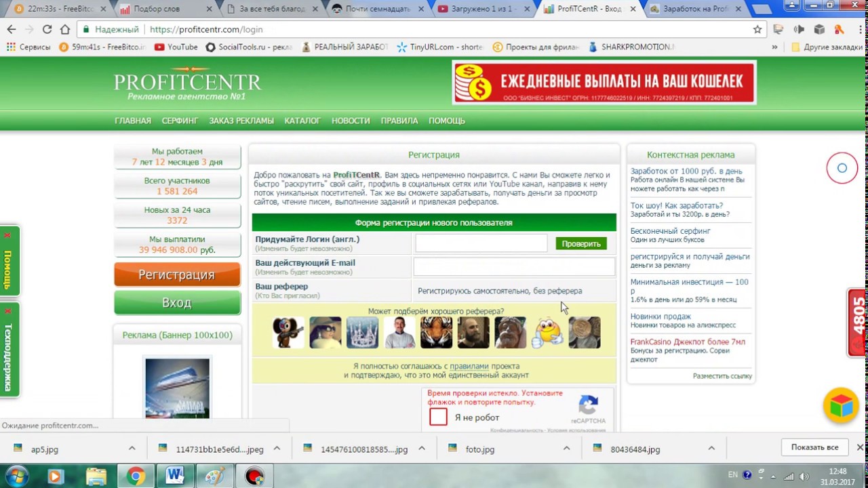Click the Проверить login check button
Viewport: 868px width, 488px height.
pyautogui.click(x=581, y=243)
